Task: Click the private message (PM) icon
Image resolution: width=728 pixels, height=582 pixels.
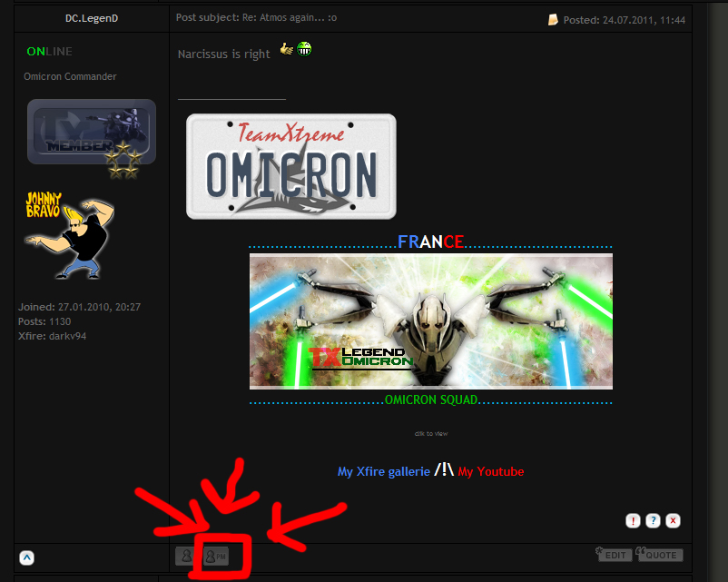Action: pyautogui.click(x=216, y=557)
